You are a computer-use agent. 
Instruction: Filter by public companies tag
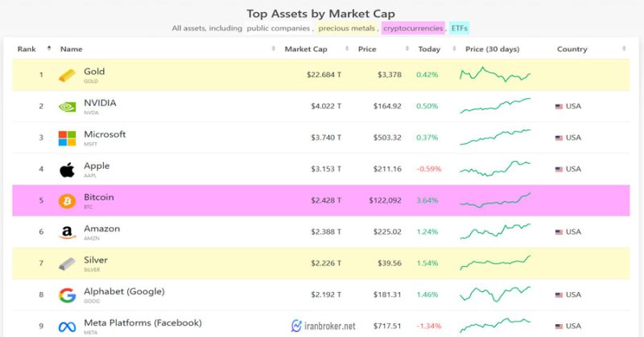[278, 28]
